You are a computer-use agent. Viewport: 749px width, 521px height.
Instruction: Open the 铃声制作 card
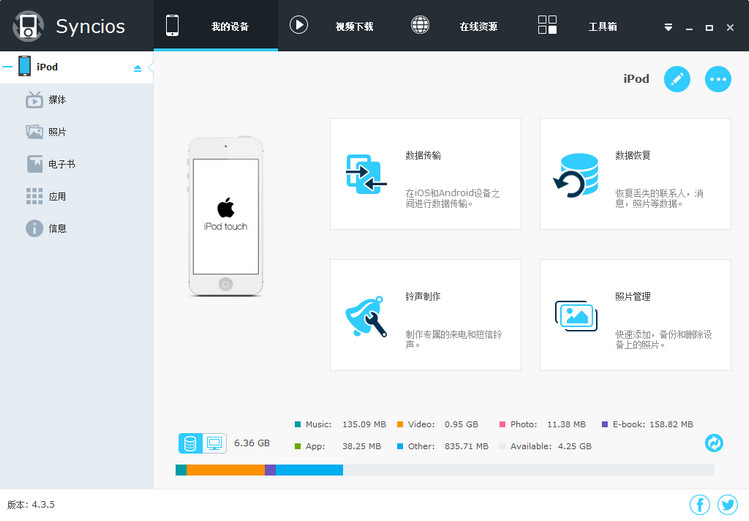pyautogui.click(x=426, y=315)
